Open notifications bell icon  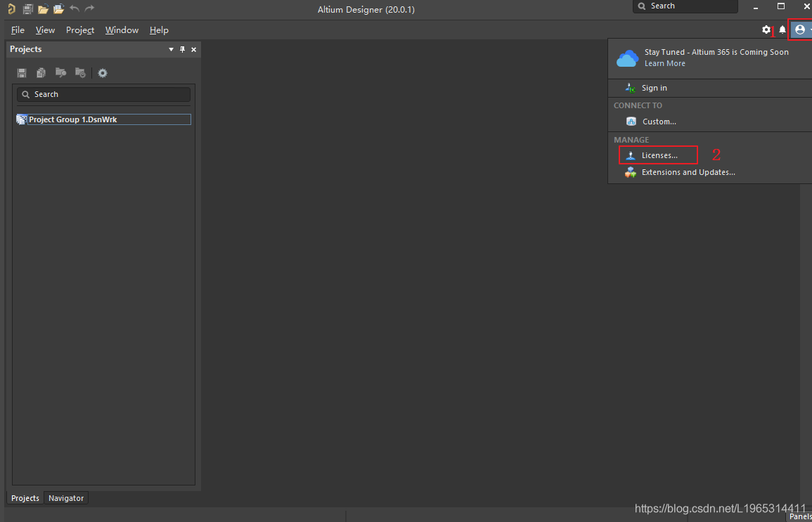[x=782, y=30]
